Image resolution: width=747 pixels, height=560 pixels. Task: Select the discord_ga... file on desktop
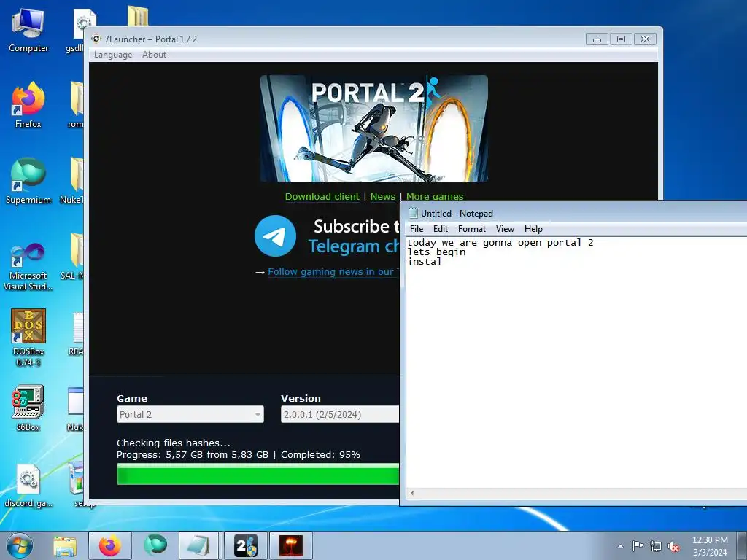point(28,486)
